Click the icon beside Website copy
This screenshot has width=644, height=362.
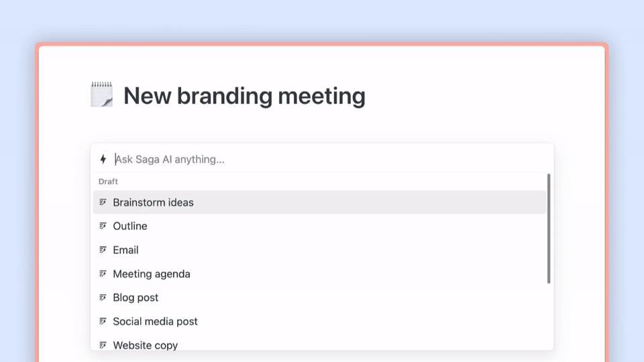103,345
